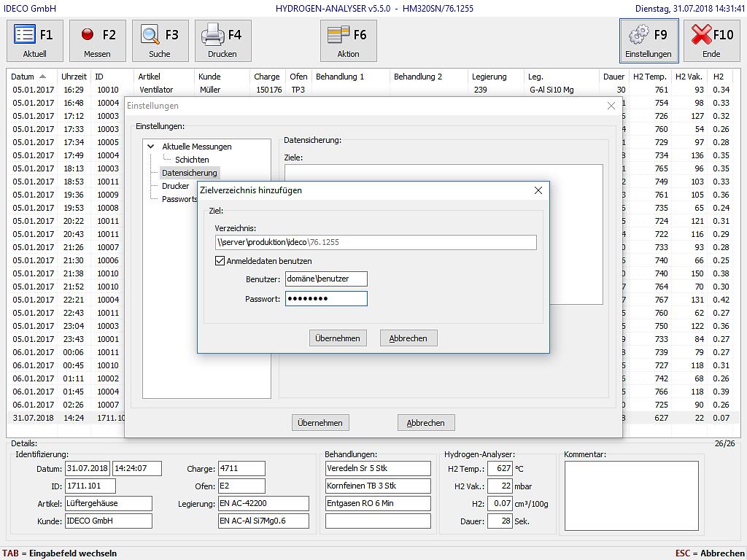This screenshot has height=560, width=747.
Task: Select Drucker in the settings tree
Action: tap(175, 186)
